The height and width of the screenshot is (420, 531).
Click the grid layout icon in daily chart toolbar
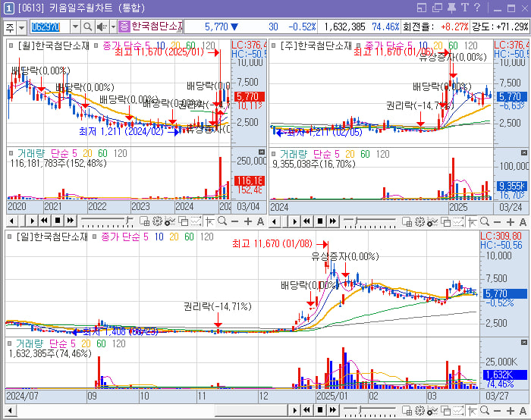click(407, 411)
